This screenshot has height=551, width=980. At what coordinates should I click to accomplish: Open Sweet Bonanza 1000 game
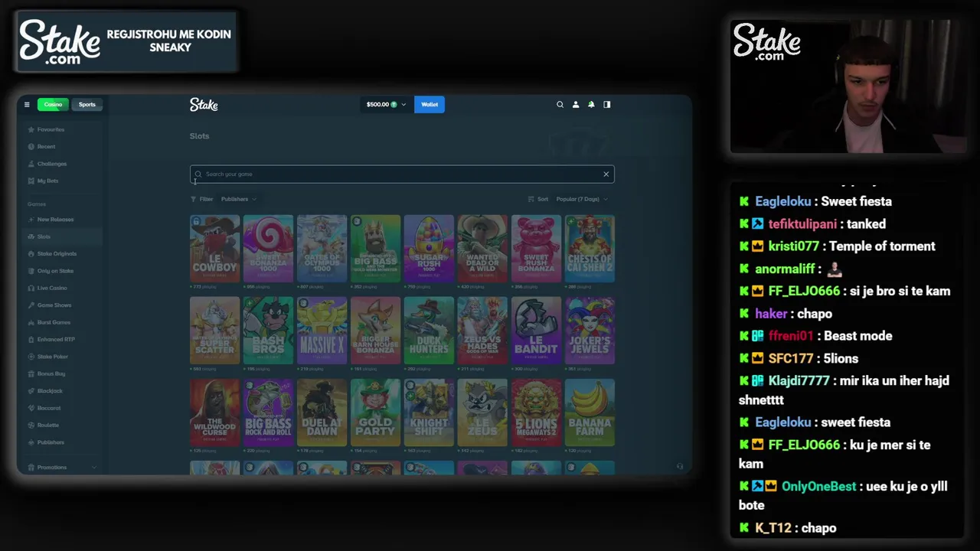268,249
